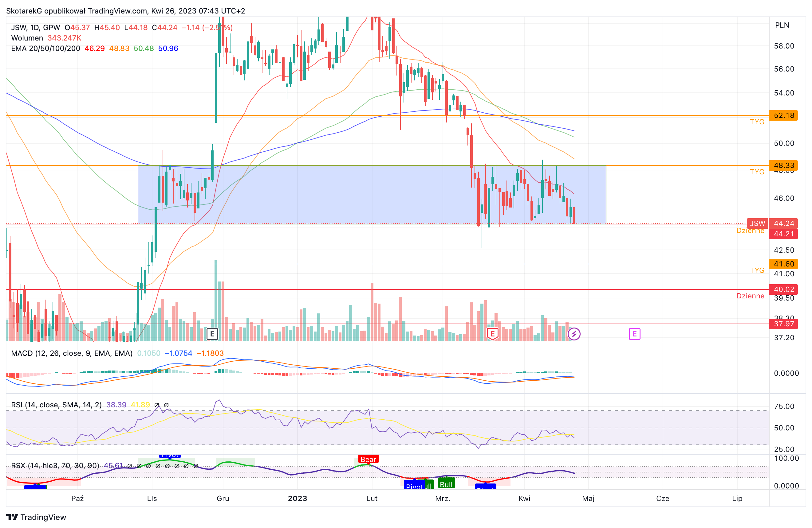Toggle the second crossed-circle icon beside RSI 41.89
The width and height of the screenshot is (812, 528).
[167, 405]
